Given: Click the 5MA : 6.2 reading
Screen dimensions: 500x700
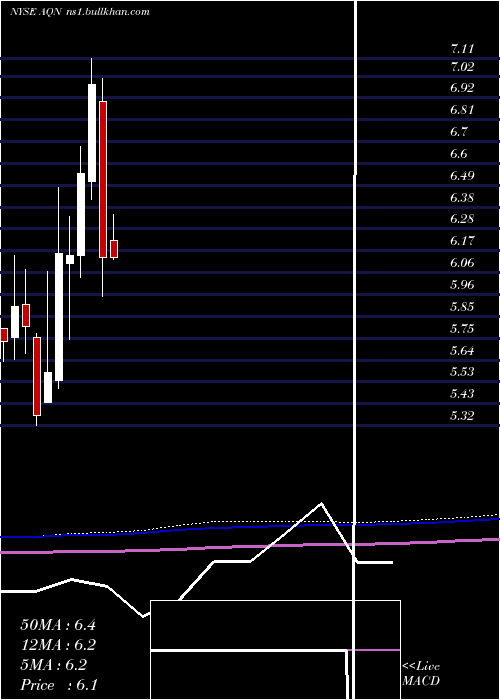Looking at the screenshot, I should 54,665.
